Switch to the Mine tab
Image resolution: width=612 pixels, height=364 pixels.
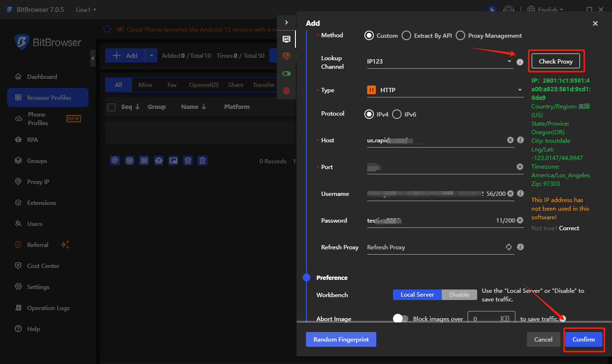click(145, 85)
